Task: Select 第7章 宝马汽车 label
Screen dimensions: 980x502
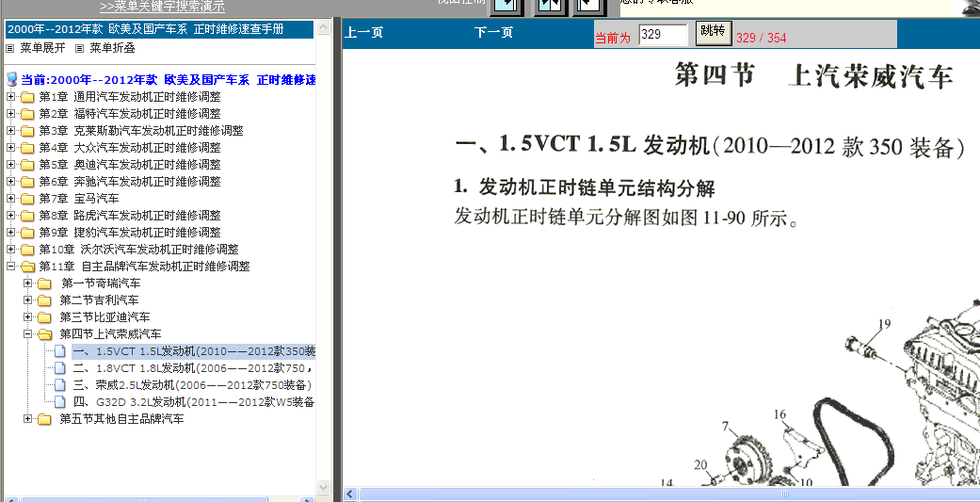Action: (x=79, y=199)
